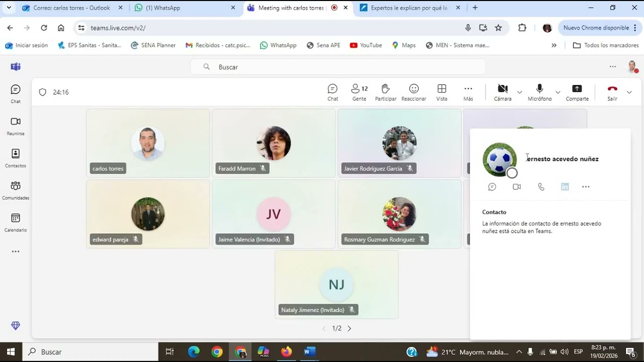This screenshot has width=644, height=362.
Task: Open the Home page in Chrome
Action: pyautogui.click(x=61, y=28)
